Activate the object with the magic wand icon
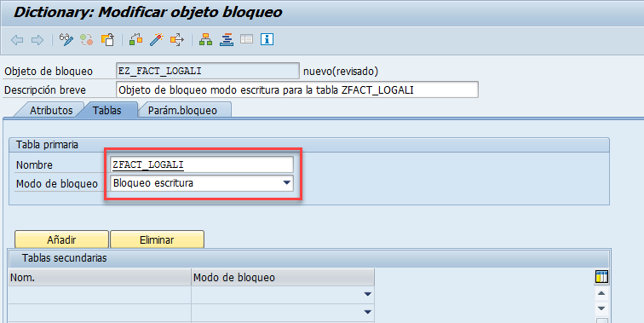Screen dimensions: 644x323 [157, 39]
